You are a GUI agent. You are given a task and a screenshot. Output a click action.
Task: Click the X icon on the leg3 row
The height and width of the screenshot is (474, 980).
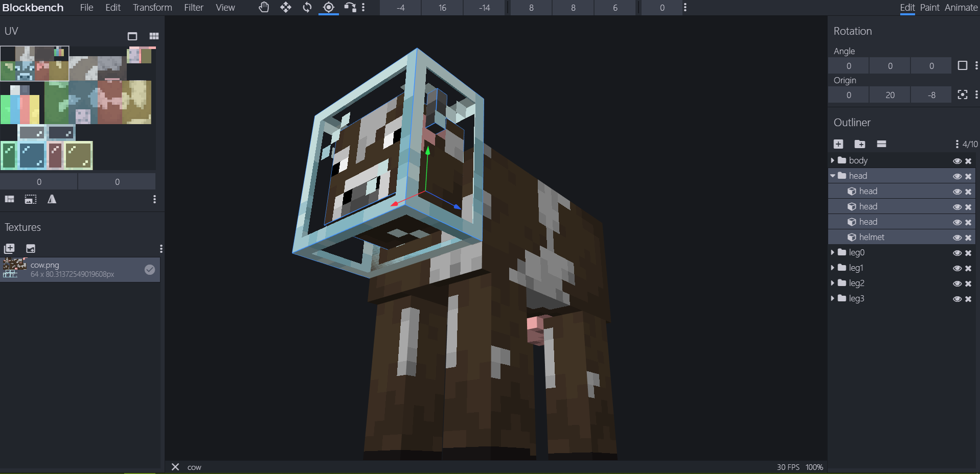968,299
